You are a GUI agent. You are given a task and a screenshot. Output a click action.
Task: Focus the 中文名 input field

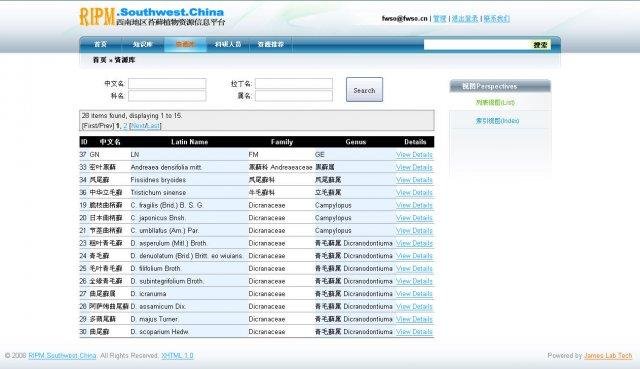pyautogui.click(x=167, y=84)
